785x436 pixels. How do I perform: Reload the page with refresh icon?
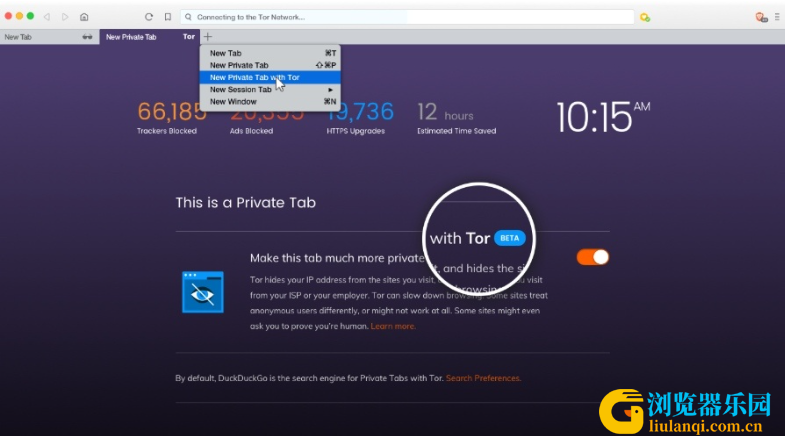point(149,17)
